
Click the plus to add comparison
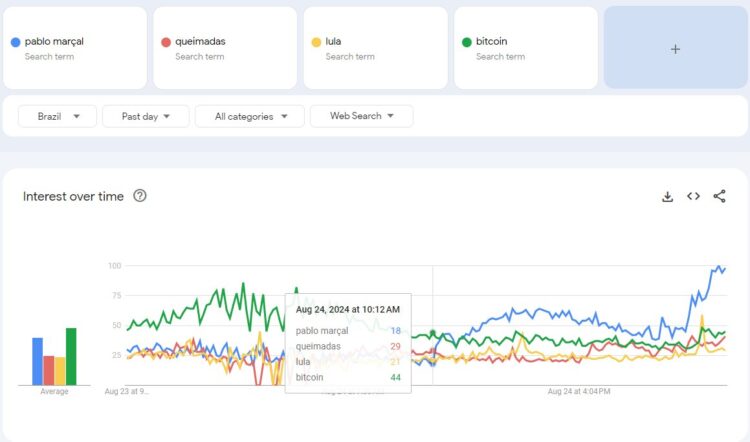point(675,49)
